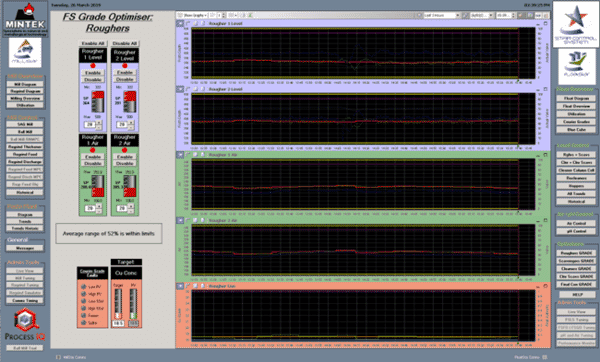Click the pen icon on Rougher 2 Level graph
Image resolution: width=600 pixels, height=362 pixels.
click(188, 89)
